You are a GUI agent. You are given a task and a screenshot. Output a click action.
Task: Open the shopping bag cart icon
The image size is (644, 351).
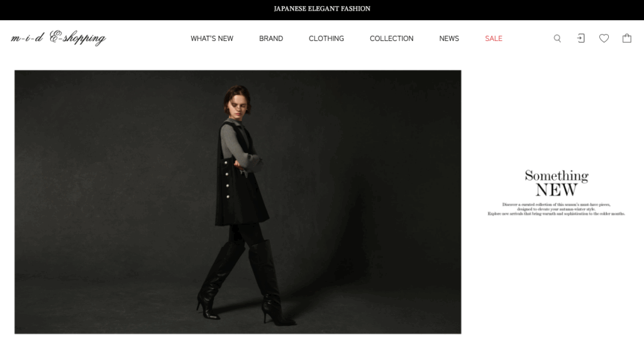[x=627, y=38]
